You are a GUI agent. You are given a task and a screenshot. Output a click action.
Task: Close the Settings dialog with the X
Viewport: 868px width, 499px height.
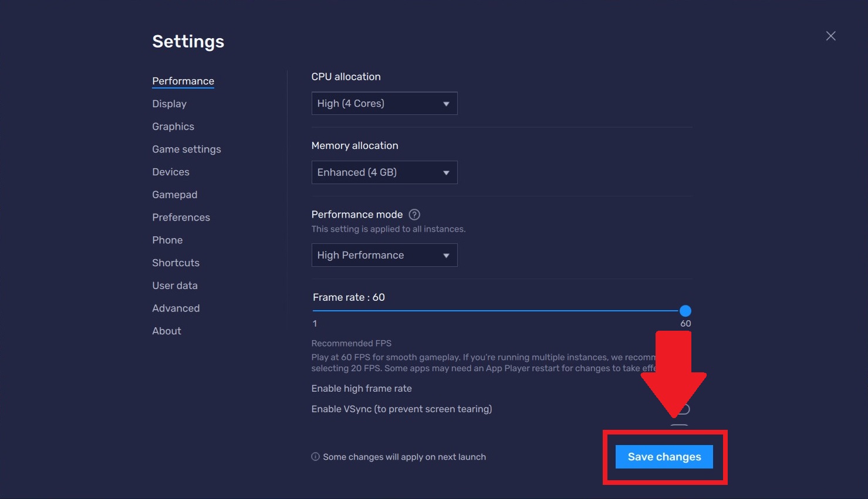click(830, 36)
